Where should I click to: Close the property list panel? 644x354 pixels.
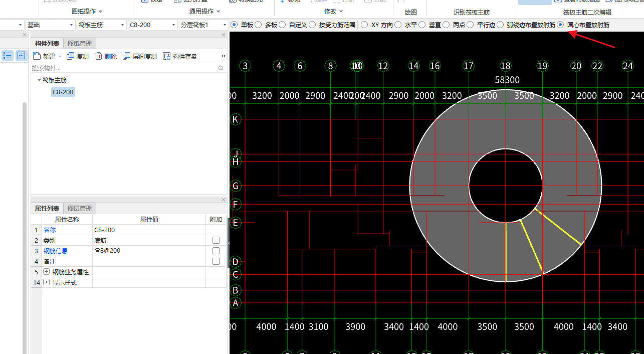pyautogui.click(x=224, y=200)
